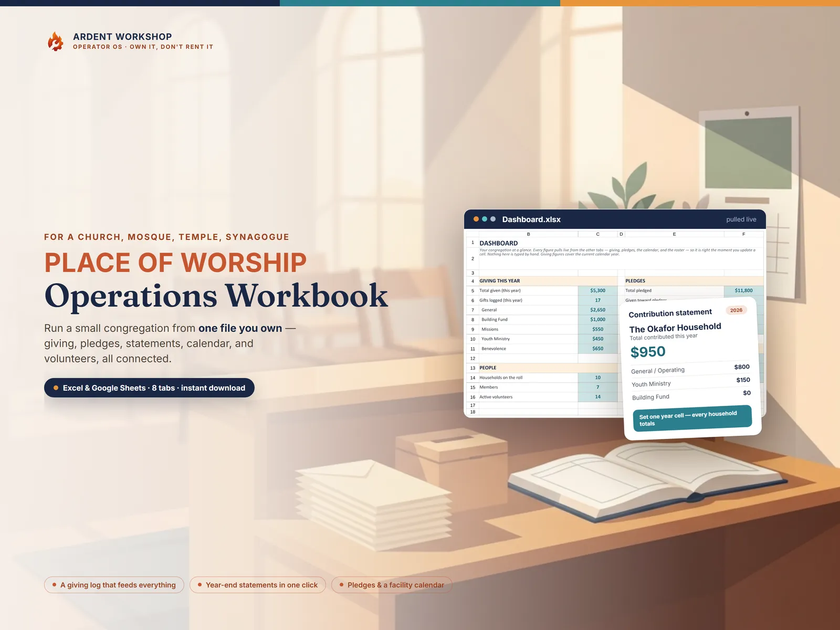
Task: Click the General / Operating $800 amount
Action: (x=742, y=367)
